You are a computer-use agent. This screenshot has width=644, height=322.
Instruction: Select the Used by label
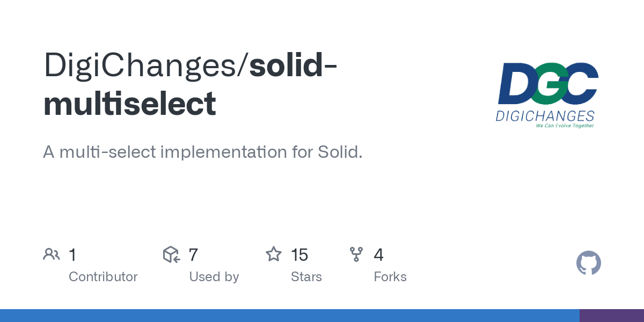click(x=214, y=277)
